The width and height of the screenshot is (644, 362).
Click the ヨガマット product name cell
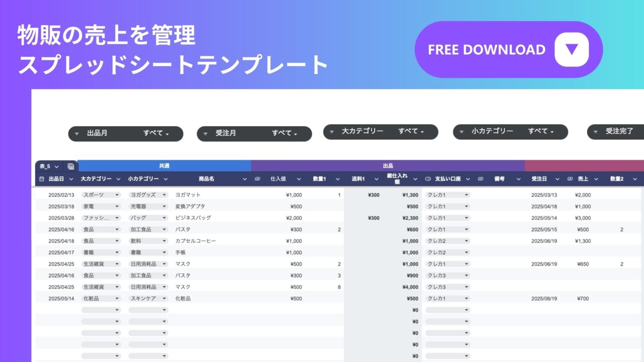(x=188, y=194)
